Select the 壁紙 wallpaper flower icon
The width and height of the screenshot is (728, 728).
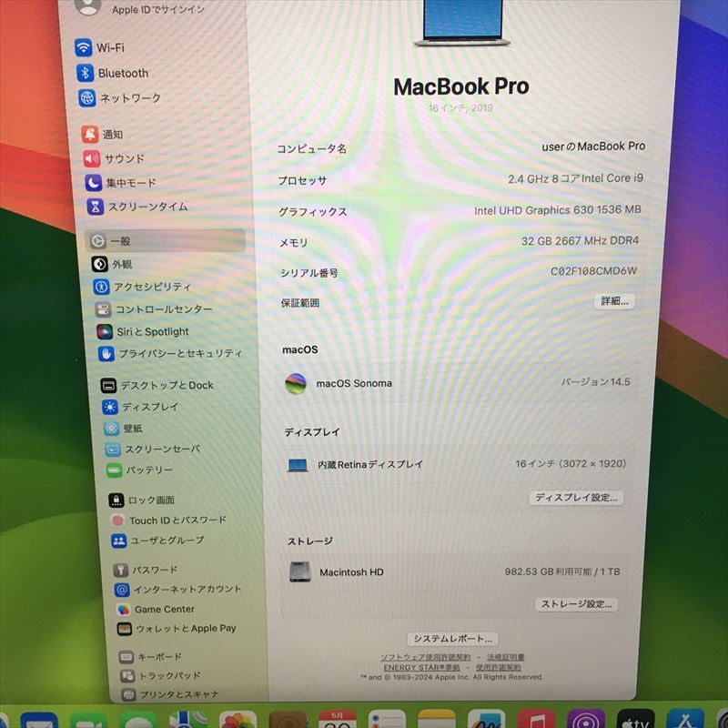111,429
